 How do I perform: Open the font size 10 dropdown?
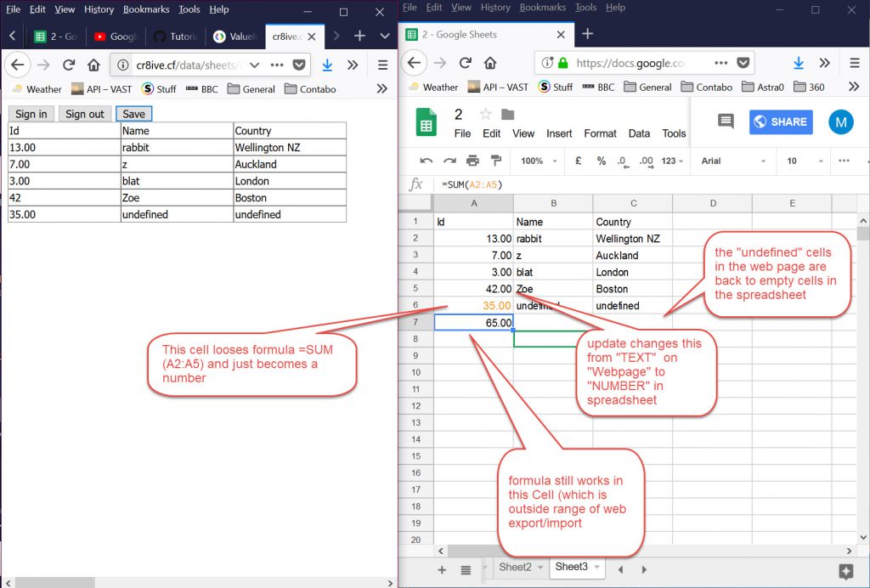(802, 161)
